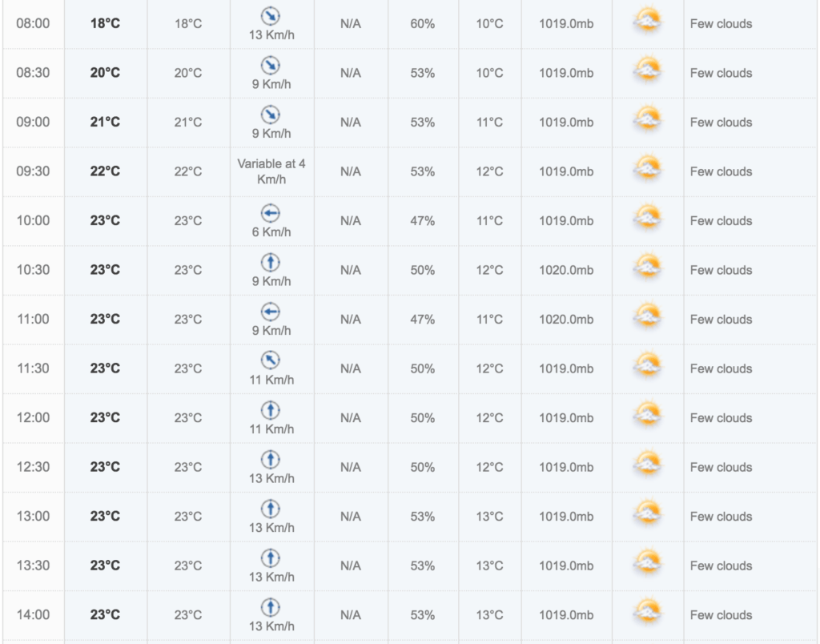
Task: Click the 13°C dew point at 14:00
Action: coord(489,614)
